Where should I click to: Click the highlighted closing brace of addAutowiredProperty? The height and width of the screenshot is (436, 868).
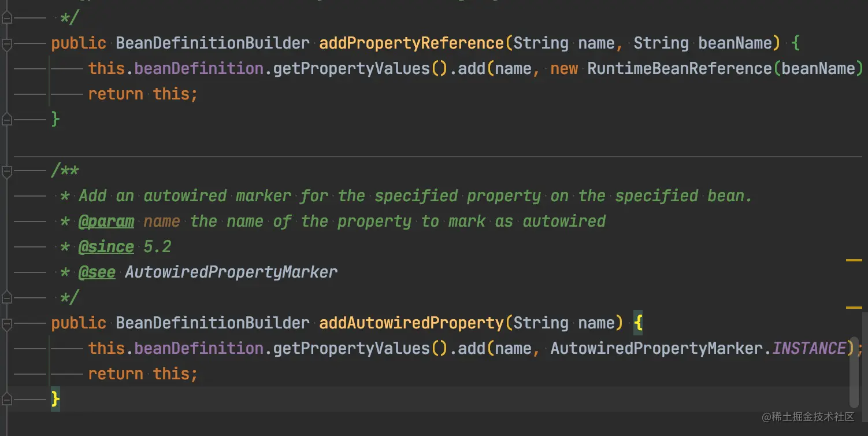[55, 400]
